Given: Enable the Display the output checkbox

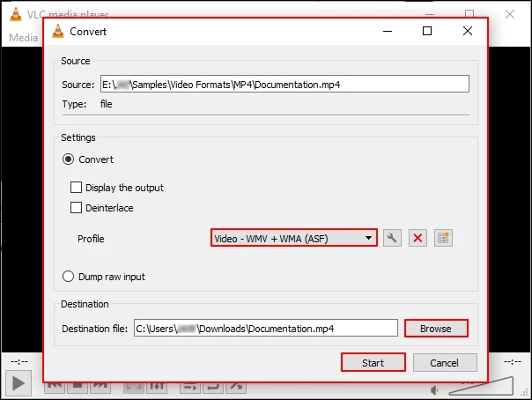Looking at the screenshot, I should tap(77, 188).
